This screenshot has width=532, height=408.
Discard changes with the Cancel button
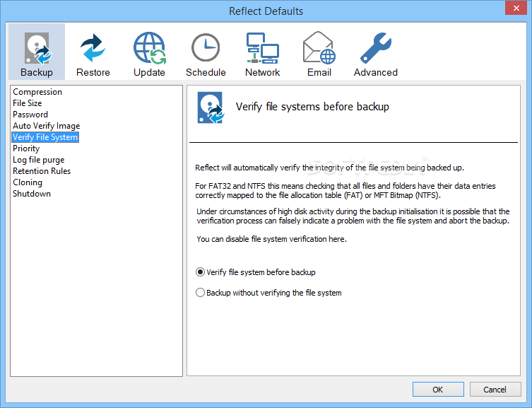point(495,390)
